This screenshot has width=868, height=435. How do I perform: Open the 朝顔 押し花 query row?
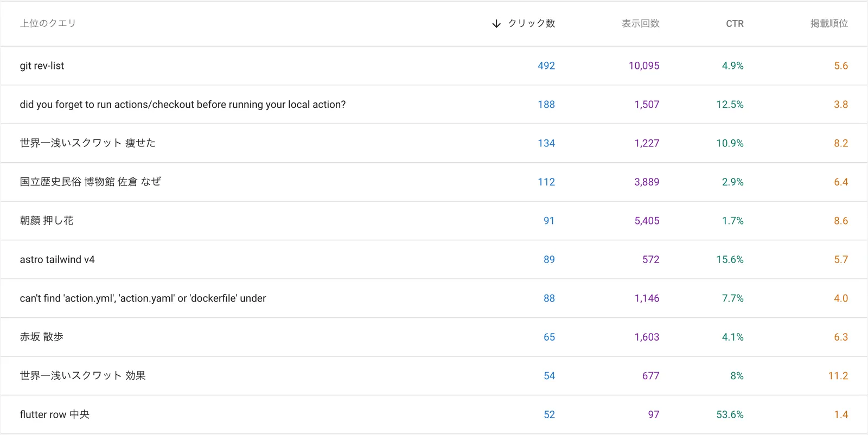47,221
